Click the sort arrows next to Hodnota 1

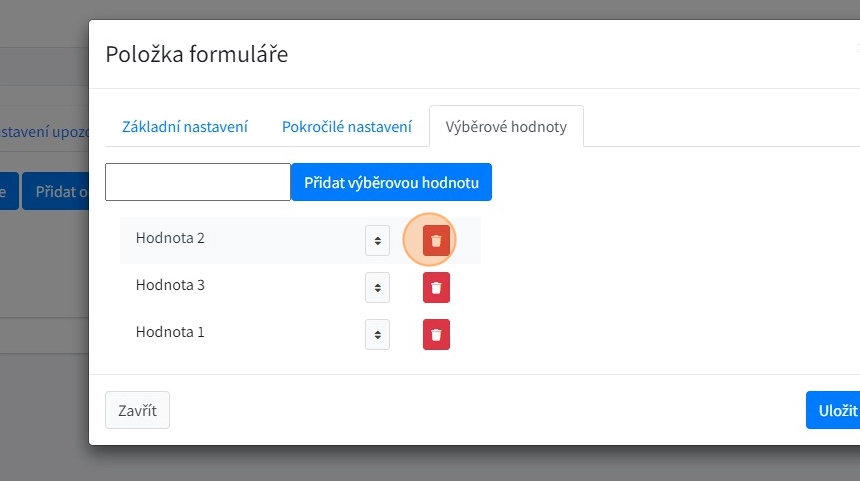[x=377, y=334]
